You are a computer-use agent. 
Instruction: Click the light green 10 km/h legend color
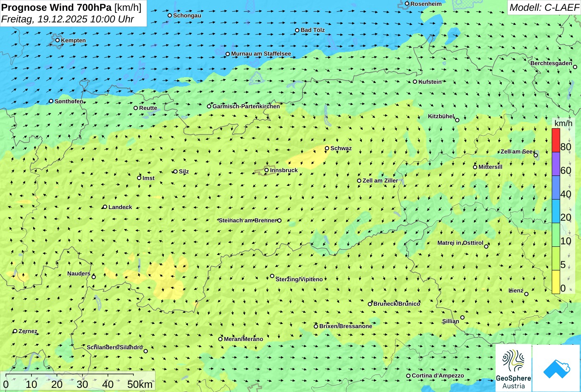click(556, 235)
